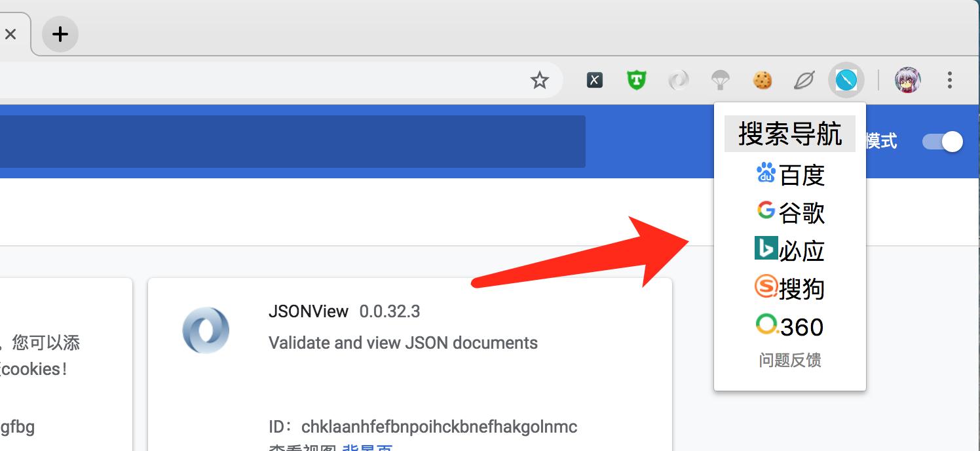Open the dark X extension icon
Screen dimensions: 980x451
[594, 81]
